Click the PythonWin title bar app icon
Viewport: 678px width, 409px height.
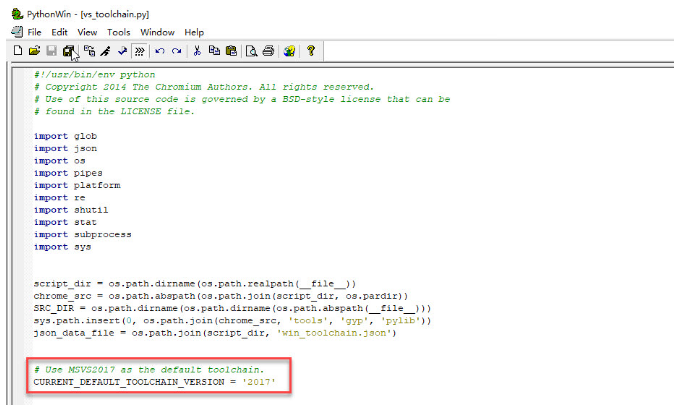tap(17, 14)
